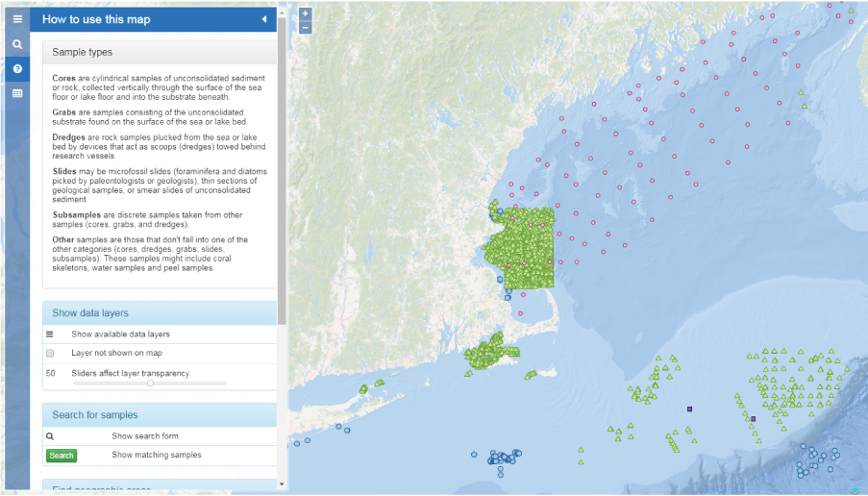Click the 'How to use this map' title
This screenshot has width=868, height=496.
[96, 19]
